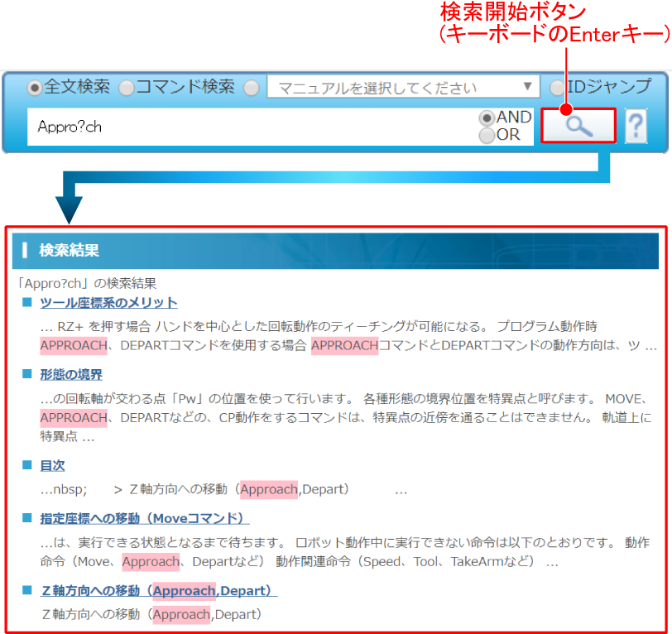Select the コマンド検索 radio button
This screenshot has height=634, width=672.
coord(126,87)
